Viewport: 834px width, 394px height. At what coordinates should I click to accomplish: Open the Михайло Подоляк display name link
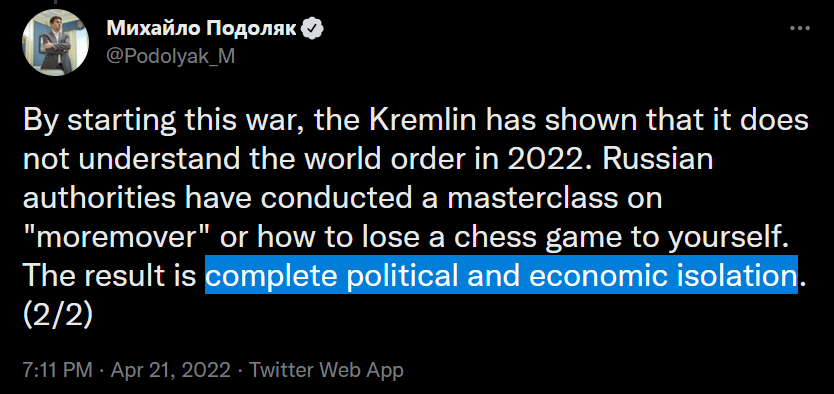(202, 29)
